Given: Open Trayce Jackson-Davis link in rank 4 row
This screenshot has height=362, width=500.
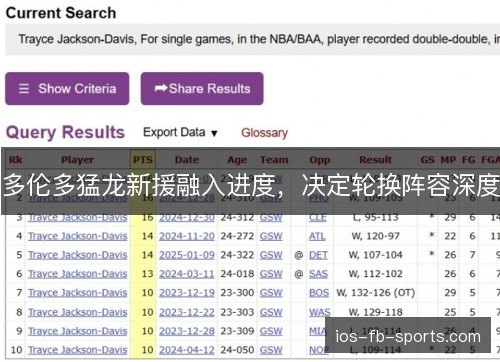Looking at the screenshot, I should (x=77, y=236).
